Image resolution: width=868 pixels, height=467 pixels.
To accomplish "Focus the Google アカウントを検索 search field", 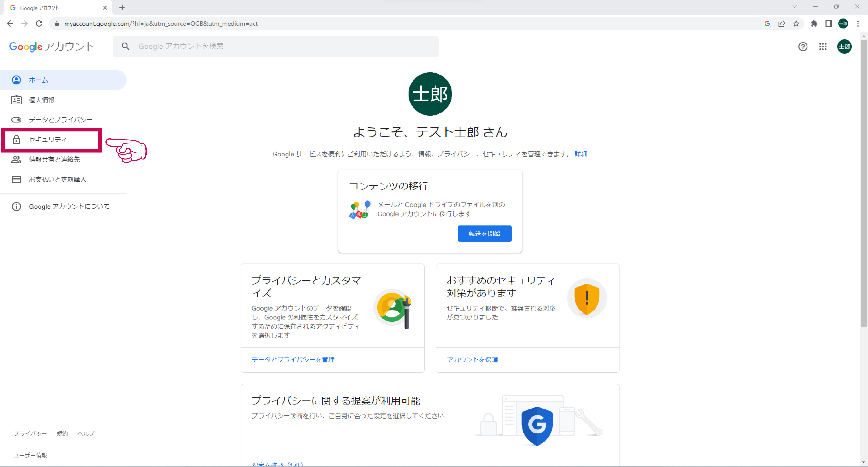I will (276, 47).
